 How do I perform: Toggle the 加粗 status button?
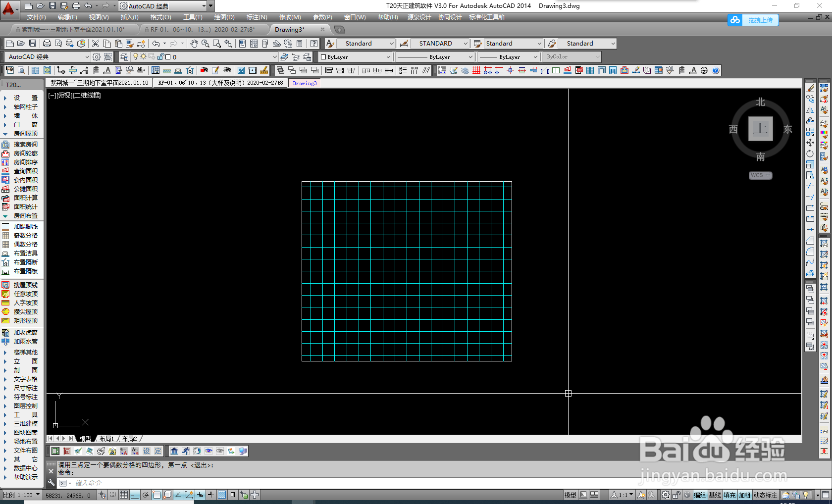point(744,495)
